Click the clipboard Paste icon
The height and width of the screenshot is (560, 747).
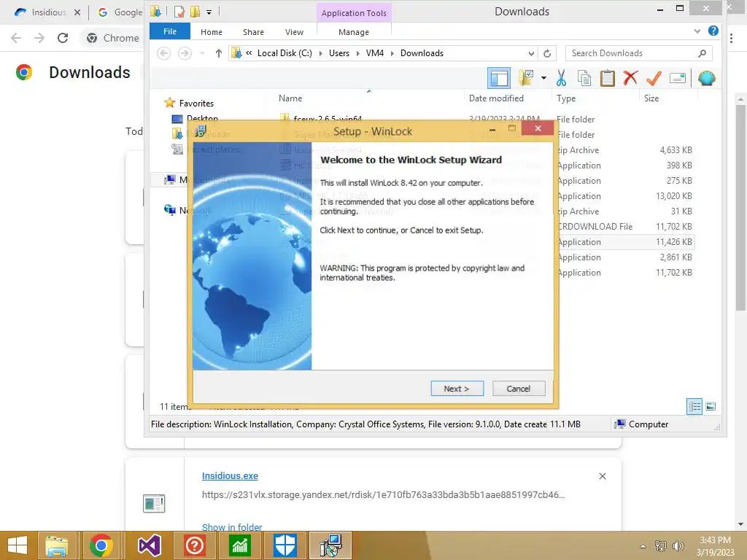tap(608, 77)
